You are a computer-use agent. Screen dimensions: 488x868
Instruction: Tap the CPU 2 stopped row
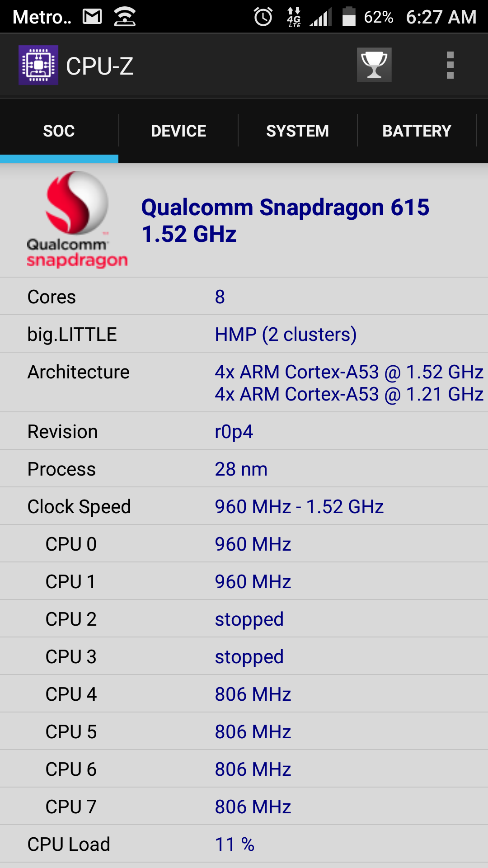[x=244, y=619]
